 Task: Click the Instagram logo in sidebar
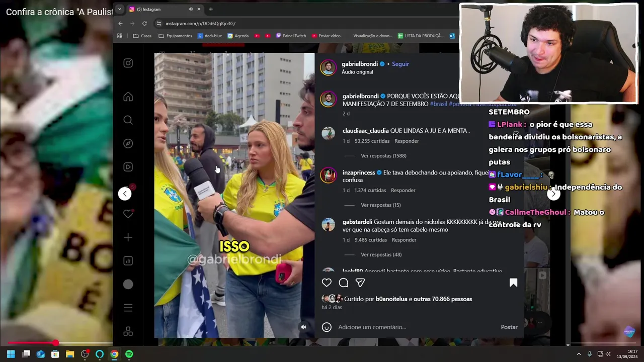(128, 63)
